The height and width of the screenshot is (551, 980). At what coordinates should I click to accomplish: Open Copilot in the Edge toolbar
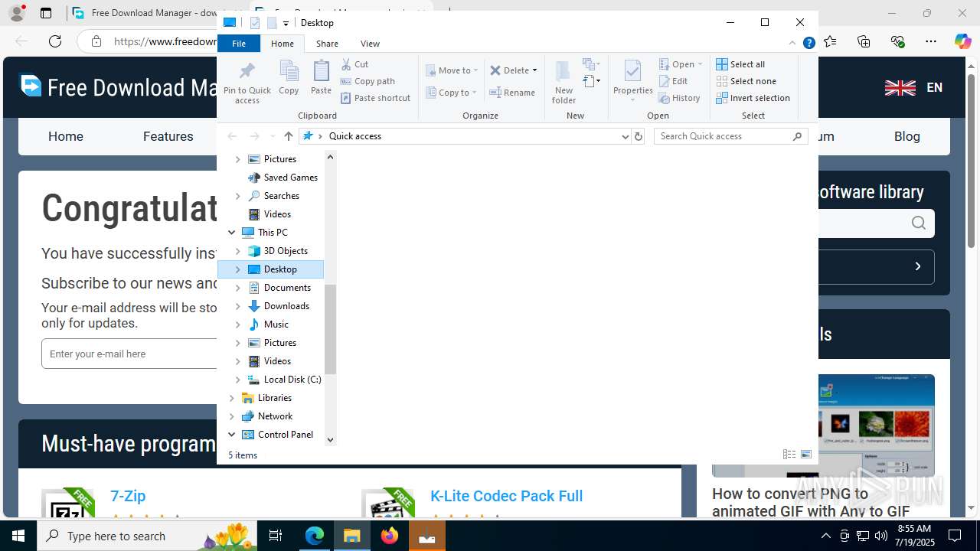(x=962, y=41)
